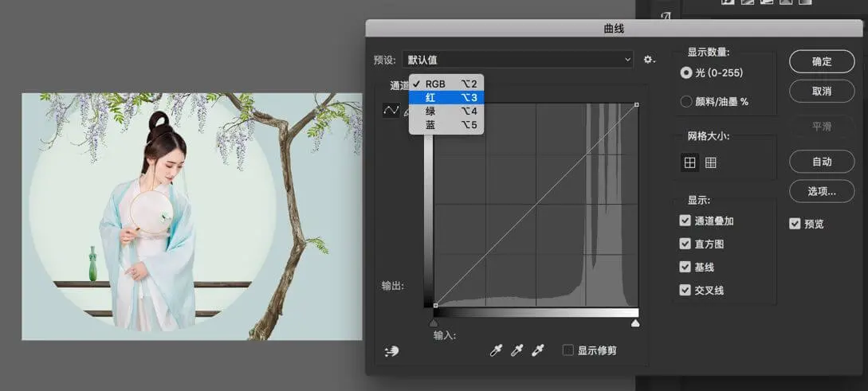Image resolution: width=868 pixels, height=391 pixels.
Task: Choose 蓝 channel in the menu
Action: 446,125
